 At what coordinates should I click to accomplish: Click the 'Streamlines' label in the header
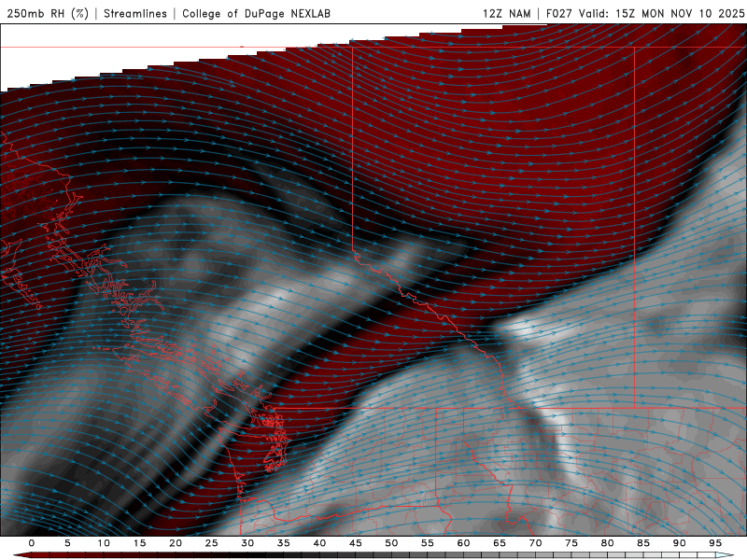click(135, 13)
